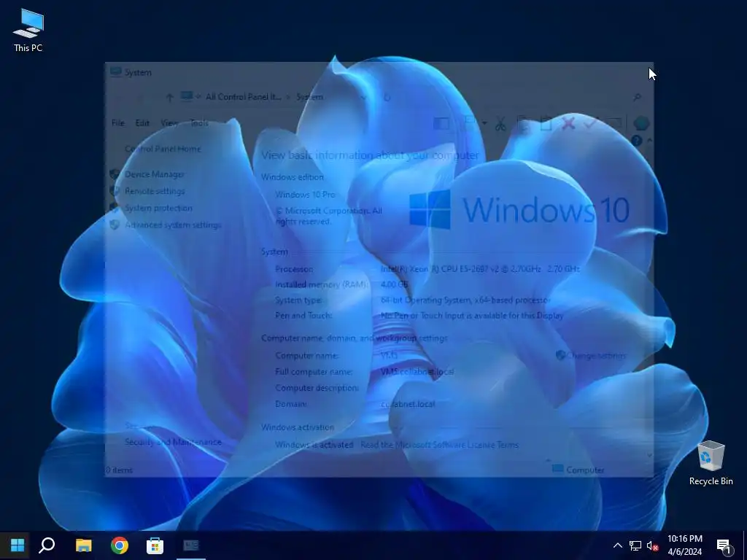The width and height of the screenshot is (747, 560).
Task: Expand the view options dropdown arrow
Action: coord(484,123)
